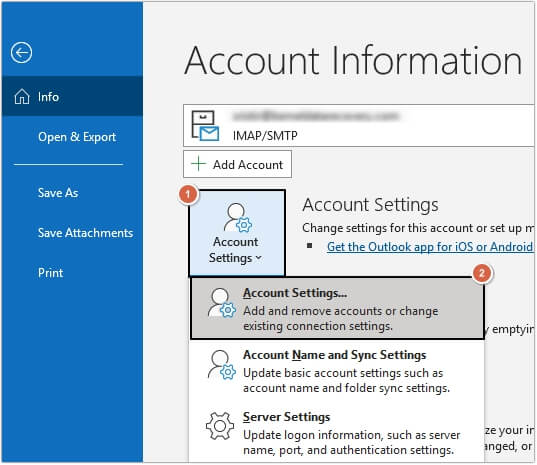
Task: Click the Info home icon
Action: pyautogui.click(x=22, y=97)
